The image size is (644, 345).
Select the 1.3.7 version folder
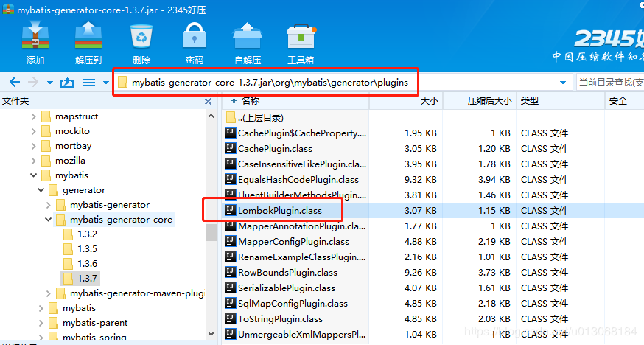coord(80,279)
